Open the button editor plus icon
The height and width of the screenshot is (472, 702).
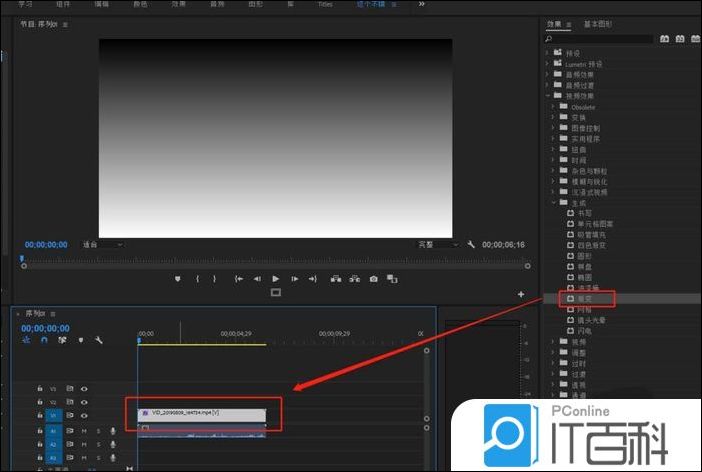pyautogui.click(x=521, y=294)
